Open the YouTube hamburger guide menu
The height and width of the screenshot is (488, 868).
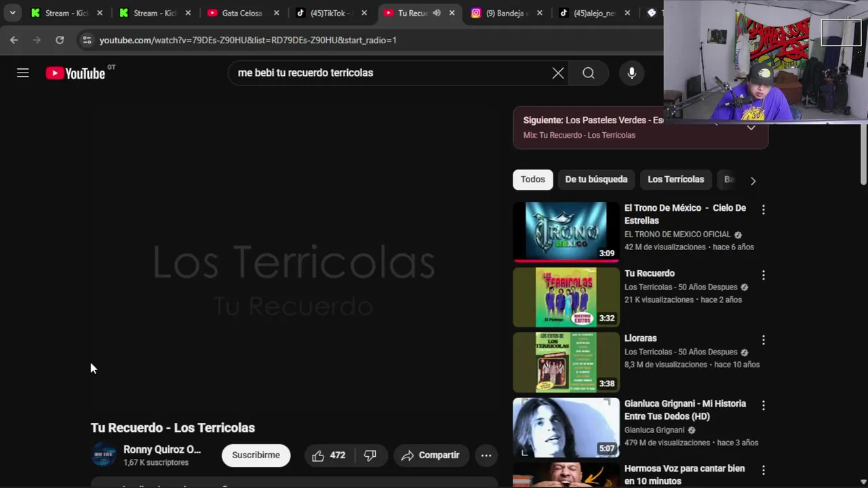tap(23, 73)
